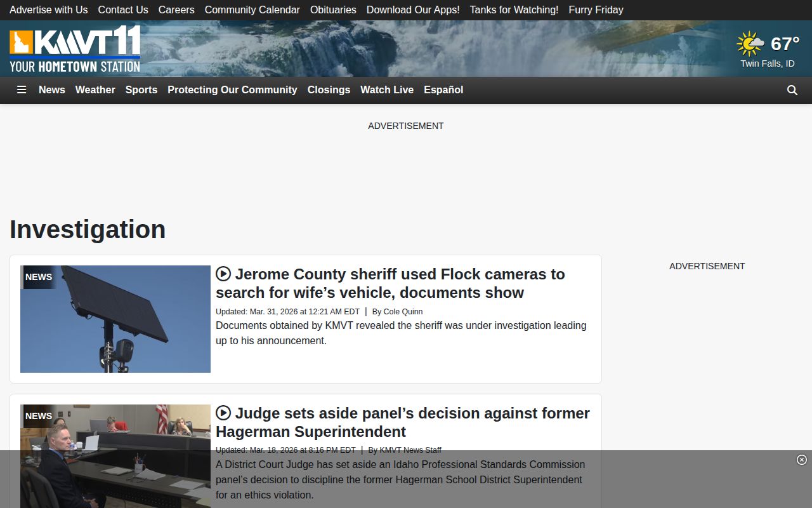Open the Community Calendar link
This screenshot has height=508, width=812.
pyautogui.click(x=252, y=10)
